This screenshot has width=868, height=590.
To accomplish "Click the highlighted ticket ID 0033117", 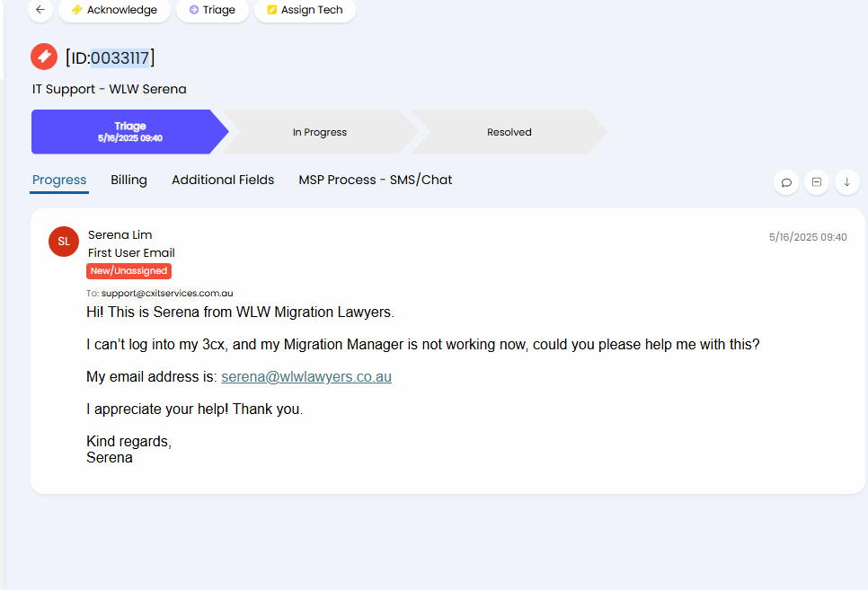I will (120, 57).
